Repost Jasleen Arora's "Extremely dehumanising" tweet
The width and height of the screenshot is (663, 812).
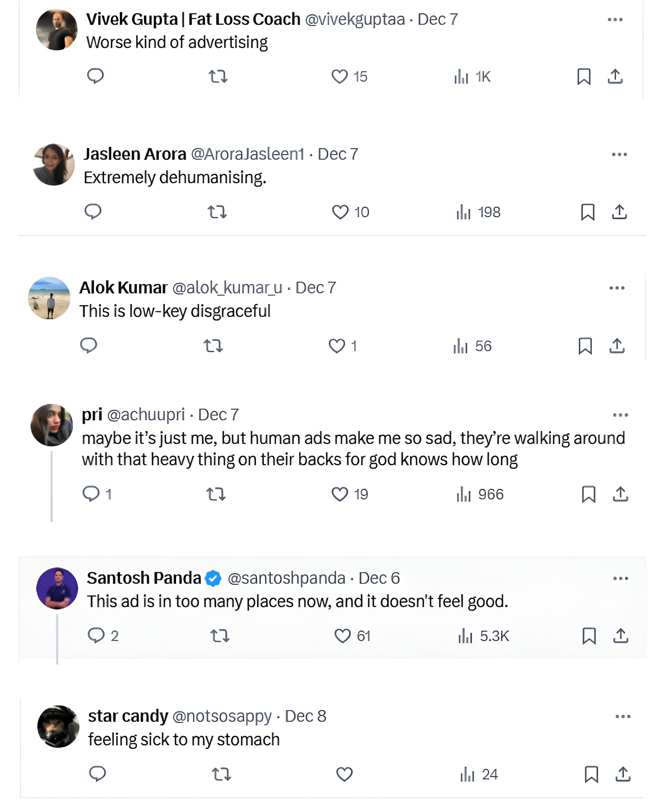(217, 212)
